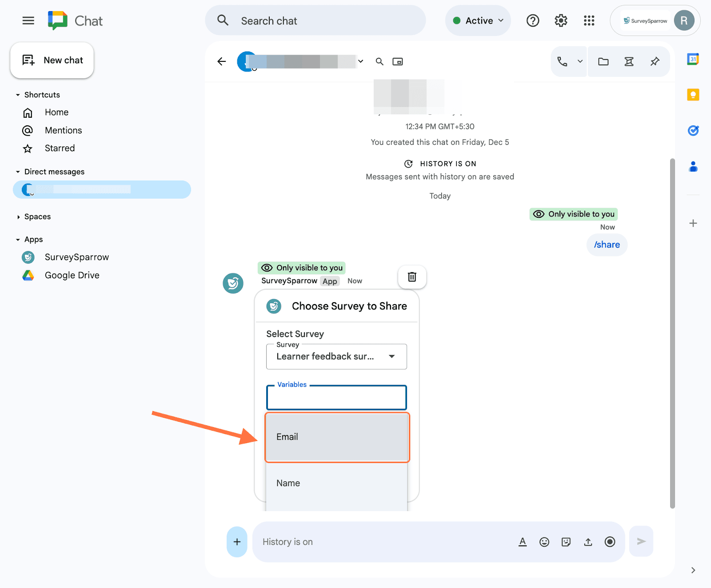Toggle the main menu hamburger
The image size is (711, 588).
[x=28, y=21]
